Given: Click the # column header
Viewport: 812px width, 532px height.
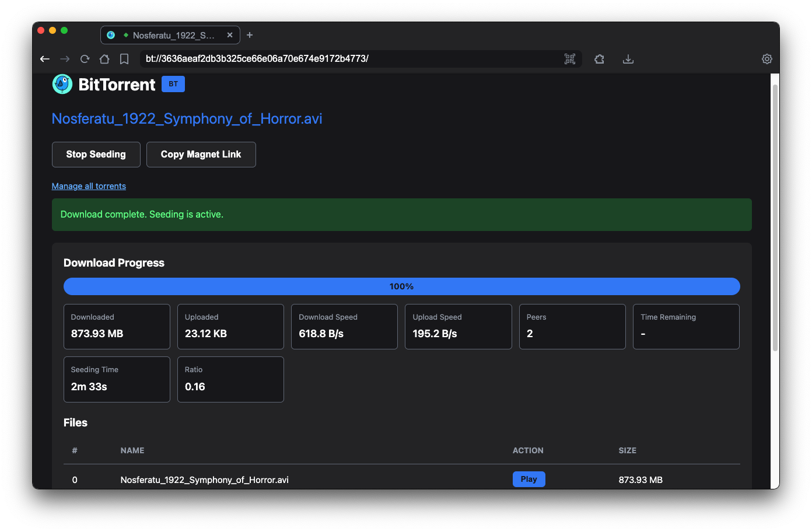Looking at the screenshot, I should [75, 451].
